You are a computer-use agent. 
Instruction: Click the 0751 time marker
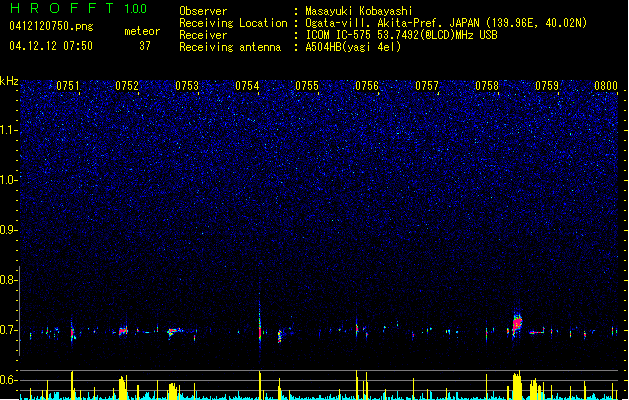click(67, 86)
